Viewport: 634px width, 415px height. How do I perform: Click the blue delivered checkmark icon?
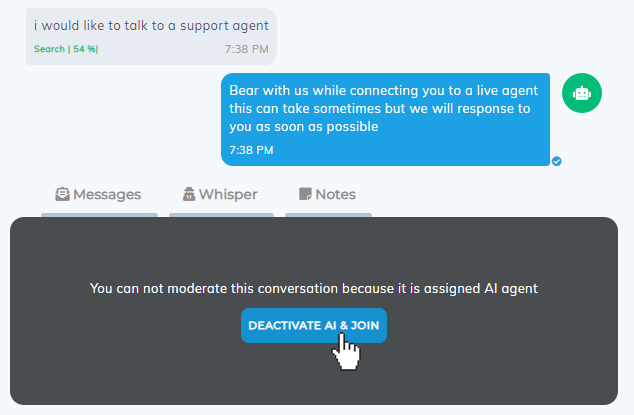tap(556, 161)
